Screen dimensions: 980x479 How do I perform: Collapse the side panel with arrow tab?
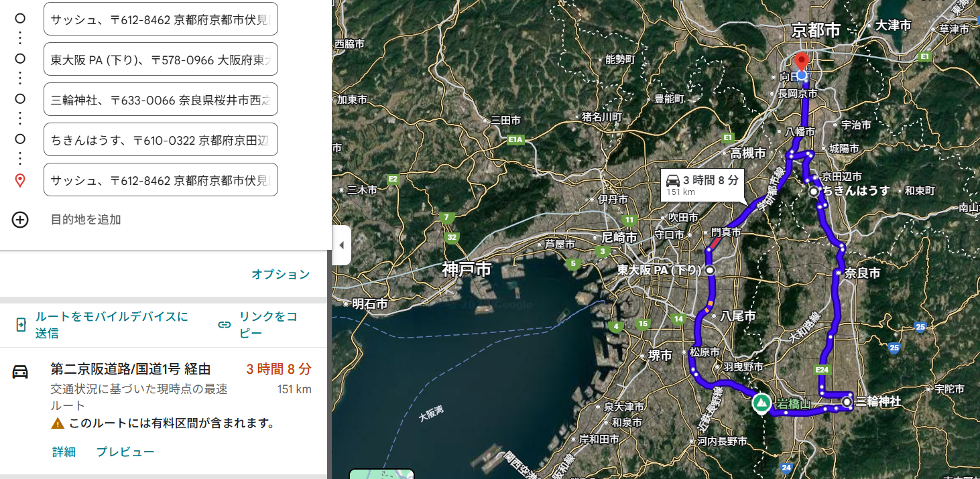pyautogui.click(x=341, y=245)
